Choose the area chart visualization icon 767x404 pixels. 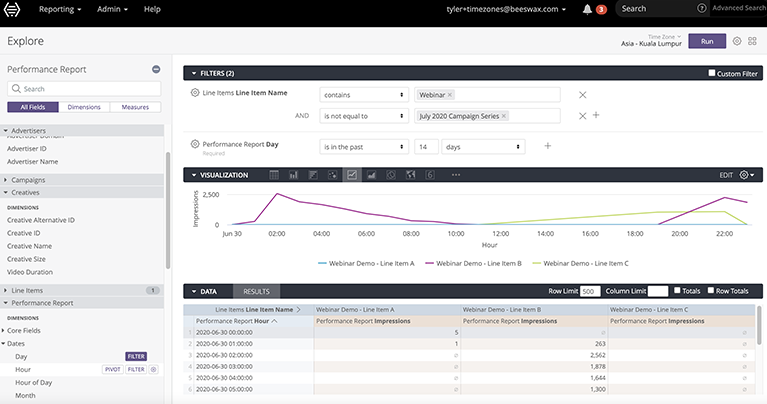point(372,175)
